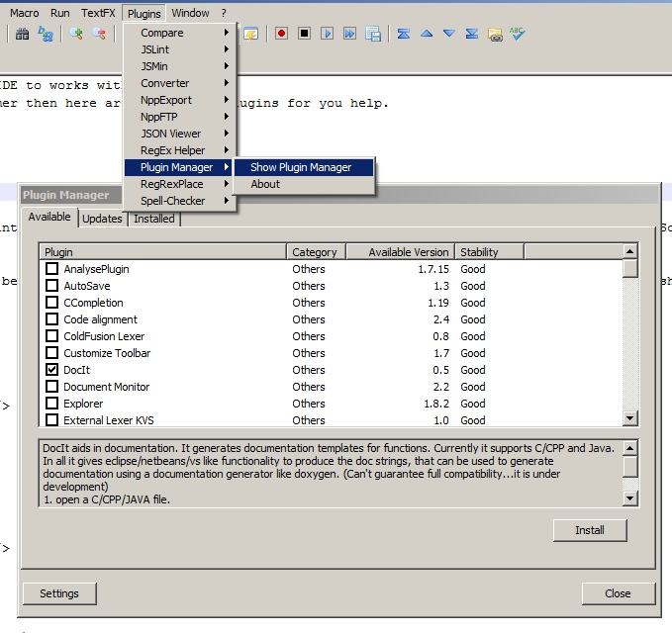Click the folder link toolbar icon
Viewport: 672px width, 633px height.
(x=495, y=34)
